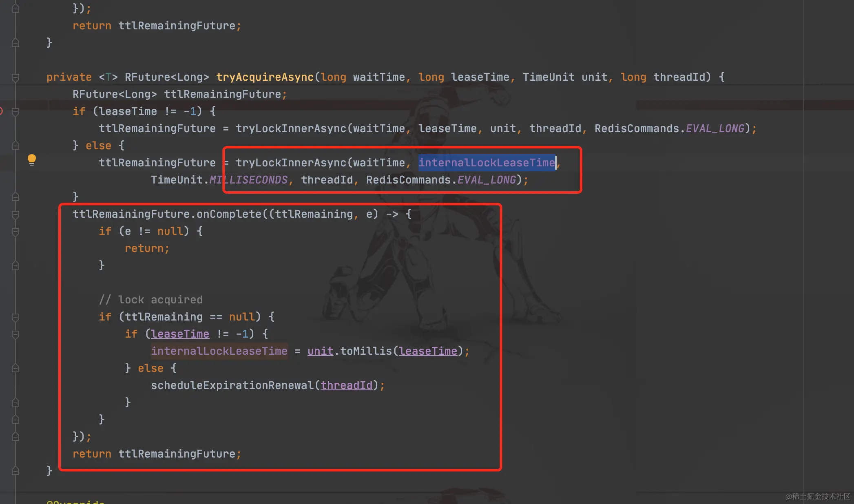Fold the ttlRemainingFuture.onComplete lambda block

click(x=15, y=214)
